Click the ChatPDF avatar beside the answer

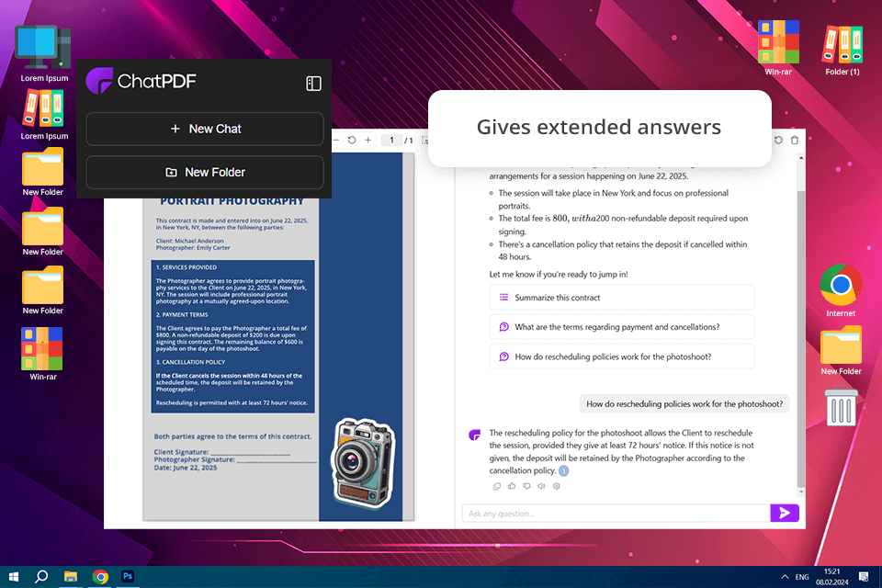475,435
